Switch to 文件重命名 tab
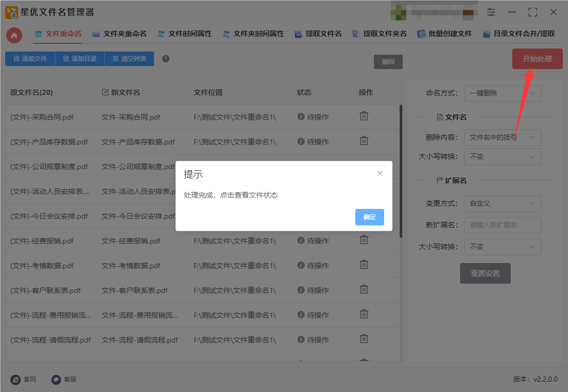Screen dimensions: 568x392 (x=58, y=34)
